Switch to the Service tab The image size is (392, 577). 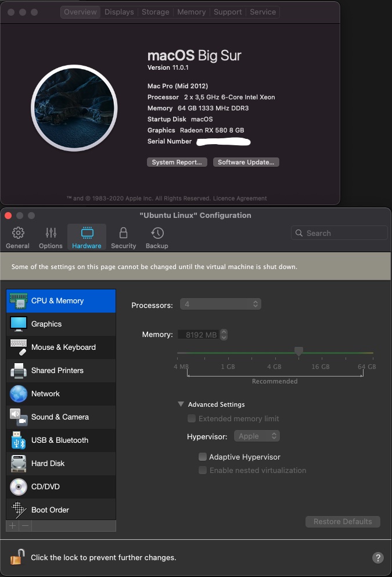(263, 12)
